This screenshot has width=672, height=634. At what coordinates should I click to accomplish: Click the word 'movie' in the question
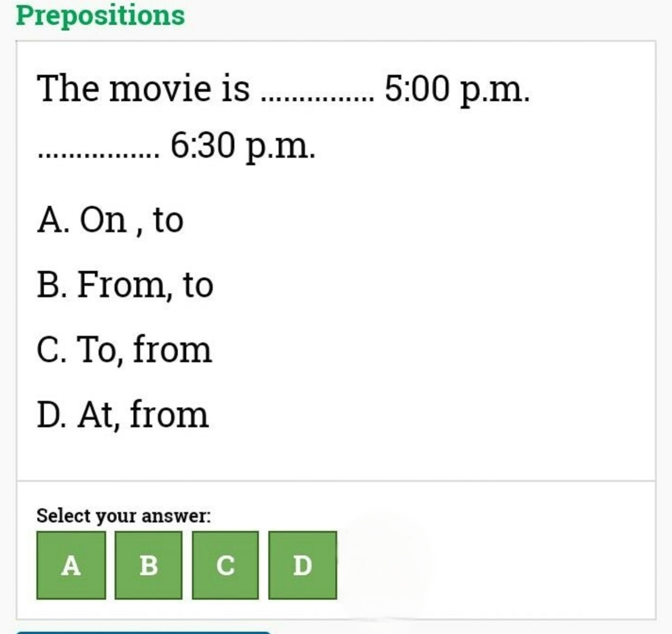tap(160, 89)
